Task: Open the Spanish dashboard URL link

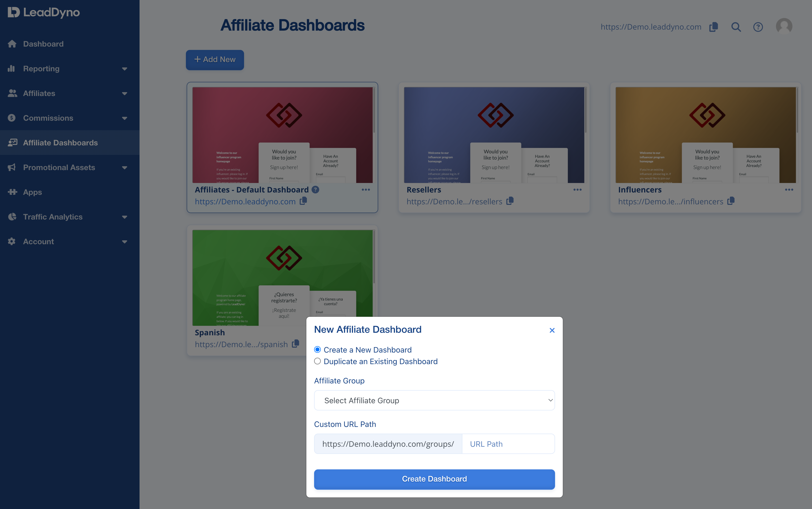Action: point(241,344)
